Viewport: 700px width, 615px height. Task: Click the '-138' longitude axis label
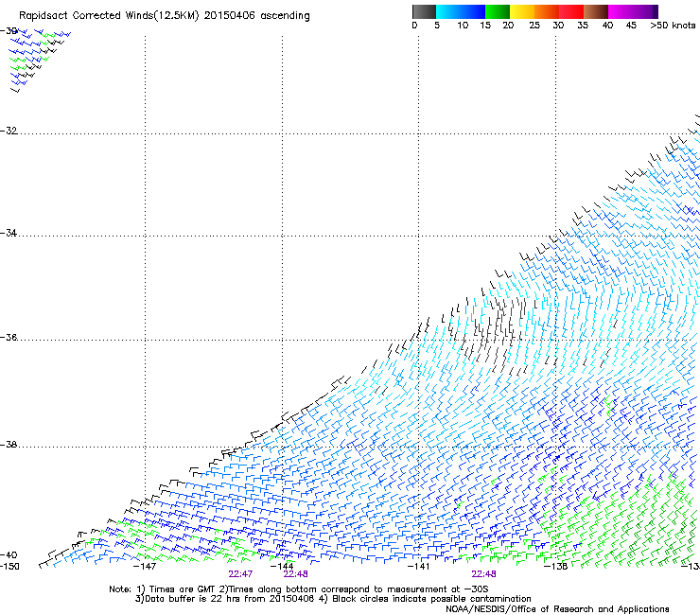[555, 567]
